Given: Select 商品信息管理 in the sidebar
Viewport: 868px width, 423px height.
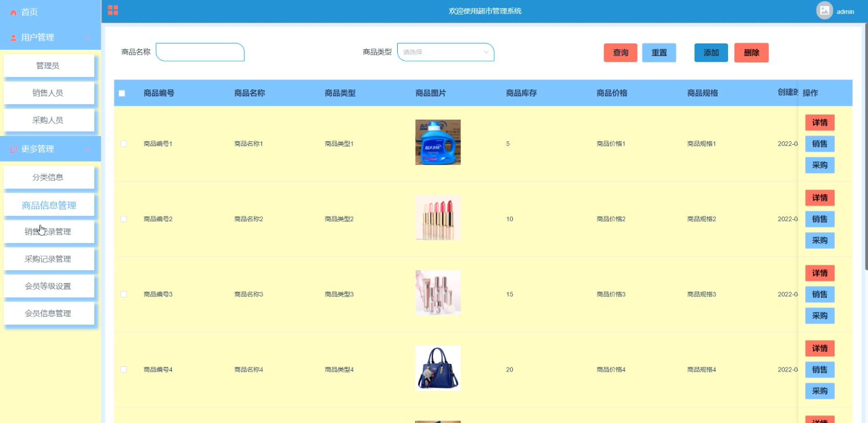Looking at the screenshot, I should click(49, 205).
